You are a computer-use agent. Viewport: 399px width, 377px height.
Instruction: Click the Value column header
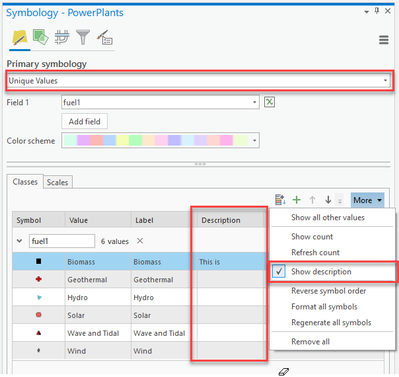pos(98,220)
